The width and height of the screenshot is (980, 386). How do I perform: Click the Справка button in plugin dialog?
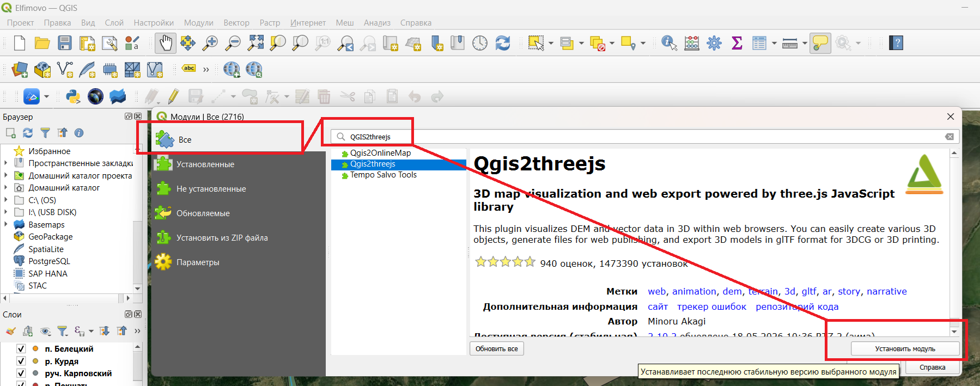pyautogui.click(x=932, y=367)
